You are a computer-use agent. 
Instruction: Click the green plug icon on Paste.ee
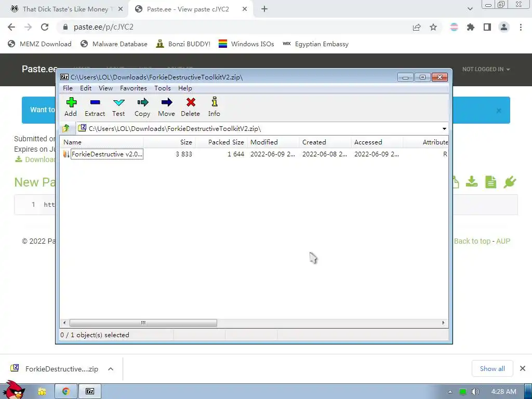[x=510, y=182]
